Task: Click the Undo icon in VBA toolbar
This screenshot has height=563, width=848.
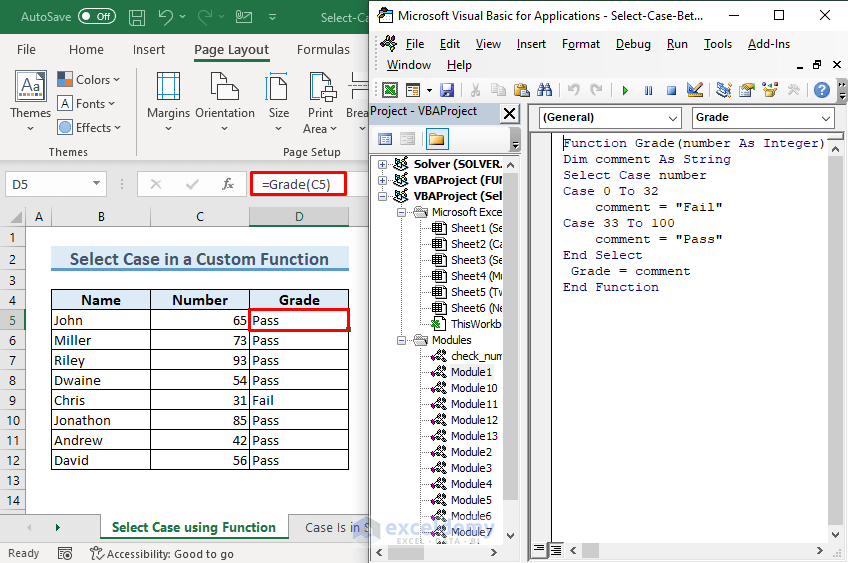Action: click(x=574, y=90)
